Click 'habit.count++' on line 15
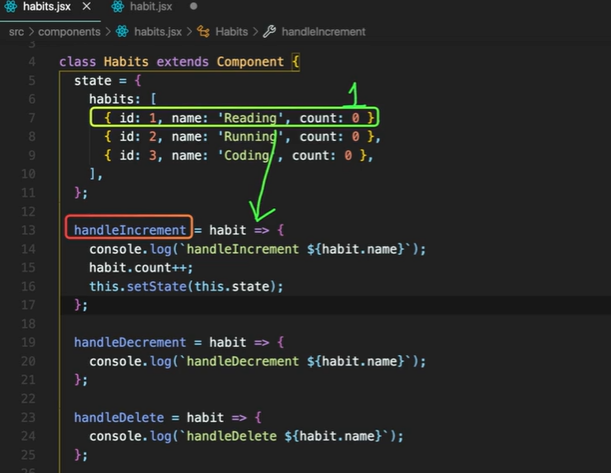611x473 pixels. (138, 267)
